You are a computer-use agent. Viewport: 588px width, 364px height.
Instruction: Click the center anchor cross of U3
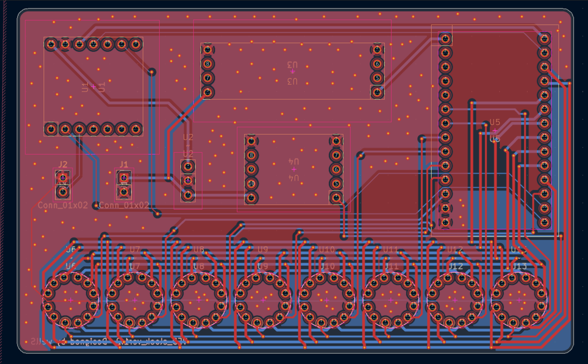coord(293,72)
